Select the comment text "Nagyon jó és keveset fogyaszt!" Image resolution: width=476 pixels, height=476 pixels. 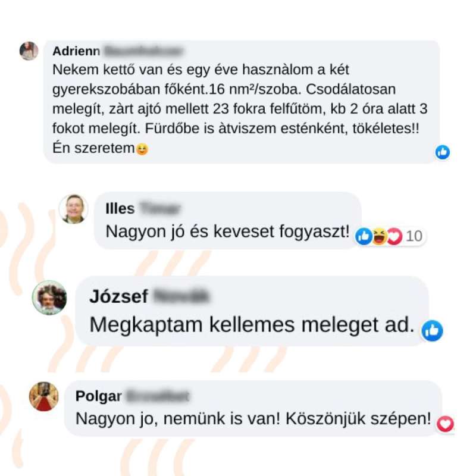coord(228,231)
